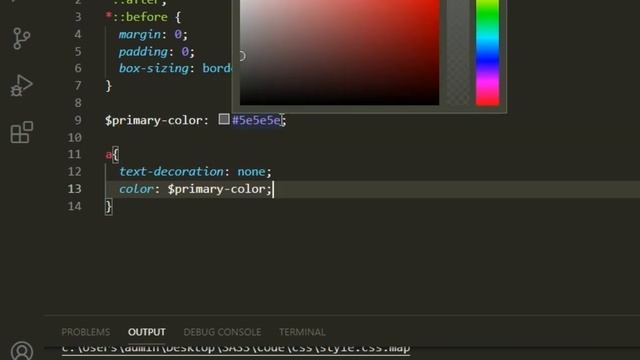
Task: Click the rainbow hue slider strip
Action: click(x=487, y=52)
